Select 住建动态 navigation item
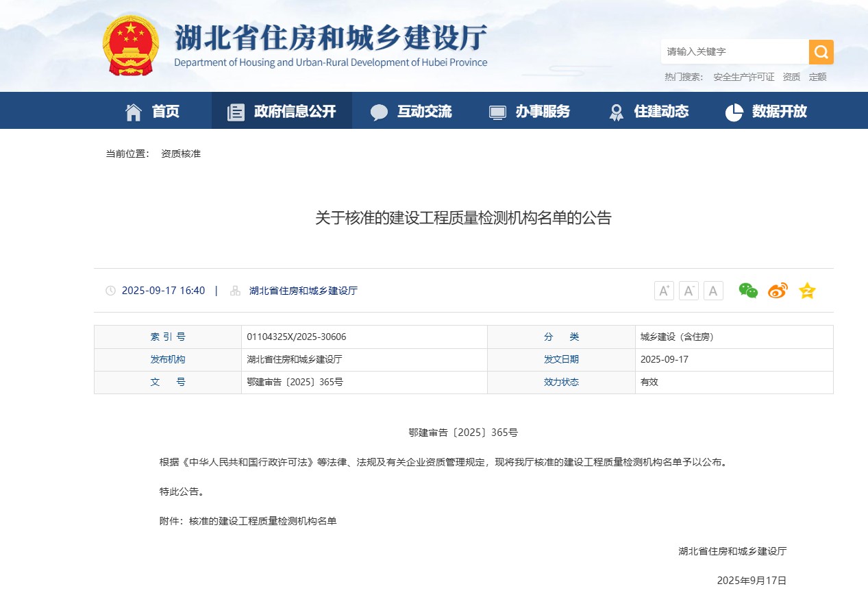This screenshot has height=606, width=868. tap(649, 111)
